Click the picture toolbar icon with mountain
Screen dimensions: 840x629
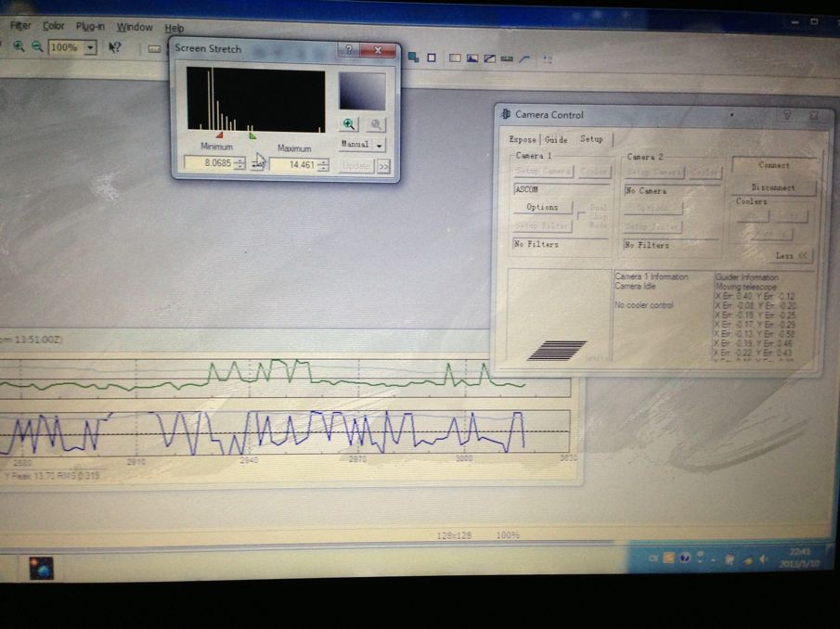[x=472, y=58]
